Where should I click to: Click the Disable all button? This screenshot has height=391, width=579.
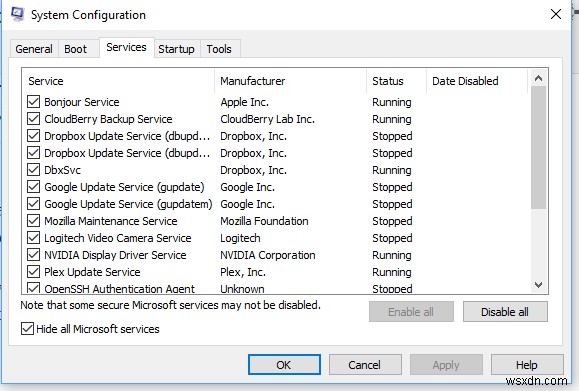pos(505,312)
